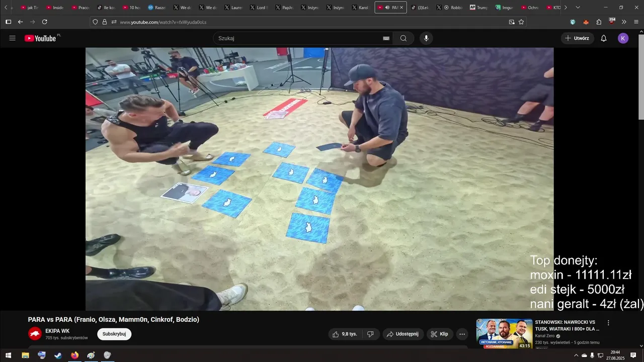
Task: Show hidden system tray icons
Action: [x=576, y=355]
